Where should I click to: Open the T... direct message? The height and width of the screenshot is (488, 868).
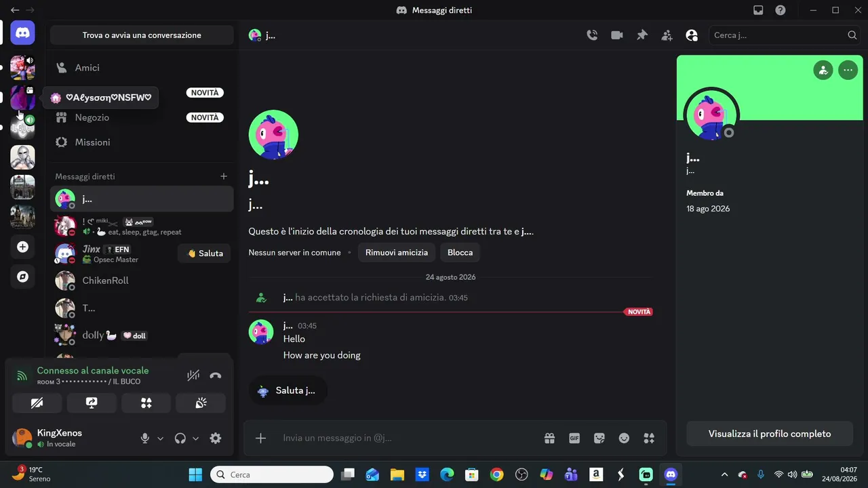[142, 308]
